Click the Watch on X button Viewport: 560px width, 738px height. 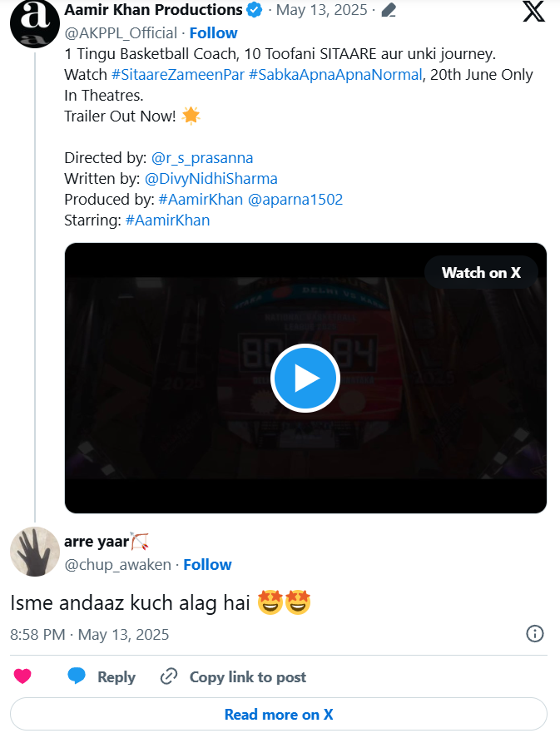click(481, 273)
